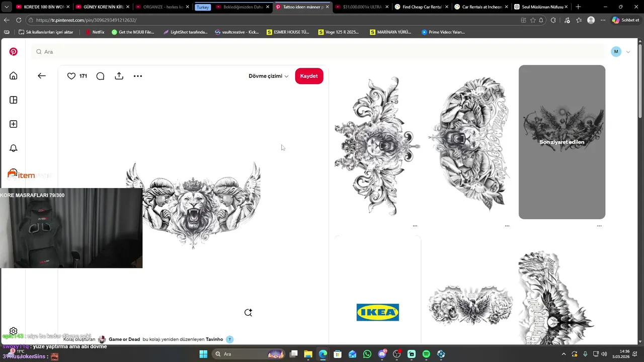The width and height of the screenshot is (644, 362).
Task: Open Discord from the taskbar
Action: (x=382, y=354)
